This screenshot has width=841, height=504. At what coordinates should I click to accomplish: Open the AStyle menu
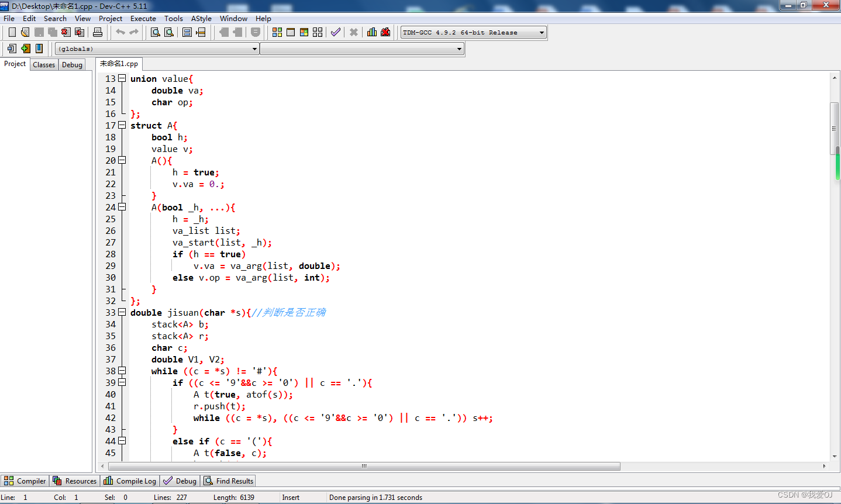pyautogui.click(x=201, y=18)
